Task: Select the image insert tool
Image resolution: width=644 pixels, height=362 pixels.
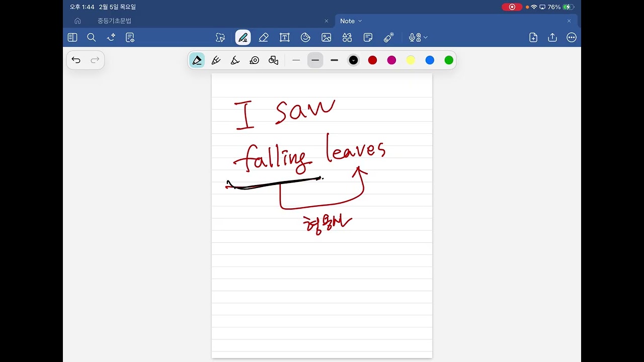Action: click(x=327, y=37)
